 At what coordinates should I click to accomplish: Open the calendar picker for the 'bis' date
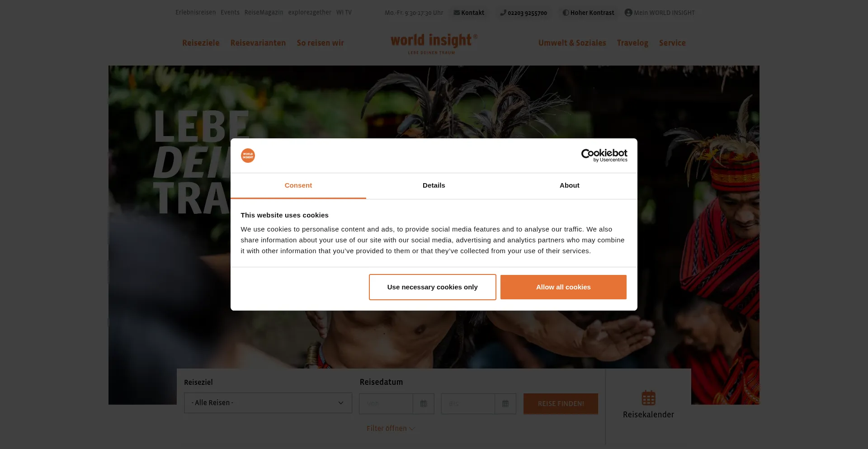(x=505, y=404)
